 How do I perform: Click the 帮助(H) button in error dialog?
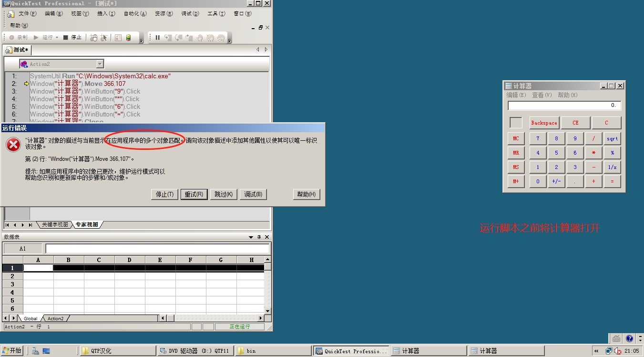307,194
